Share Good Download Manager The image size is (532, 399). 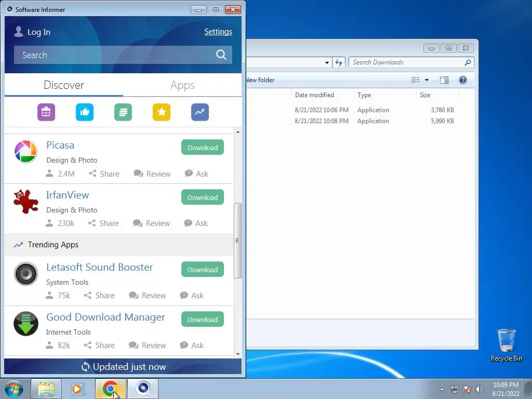click(x=99, y=345)
